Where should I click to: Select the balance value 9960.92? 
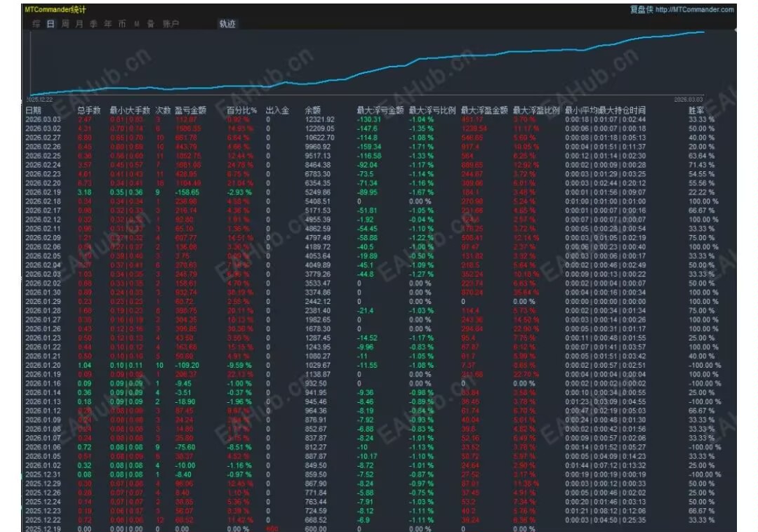click(318, 147)
